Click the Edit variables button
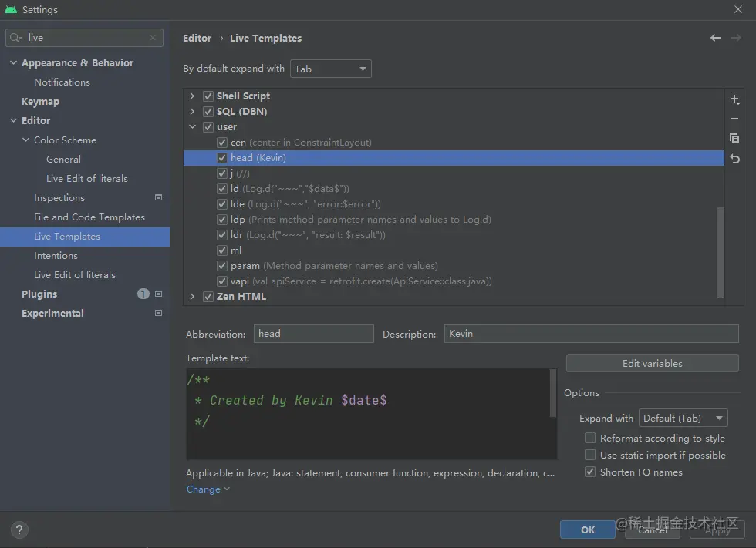Image resolution: width=756 pixels, height=548 pixels. tap(652, 363)
